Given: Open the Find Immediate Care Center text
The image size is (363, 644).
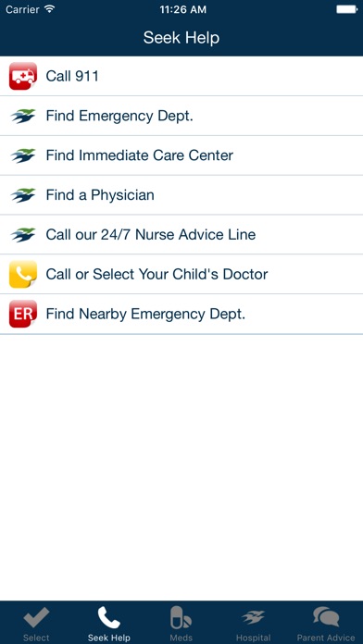Looking at the screenshot, I should (139, 155).
